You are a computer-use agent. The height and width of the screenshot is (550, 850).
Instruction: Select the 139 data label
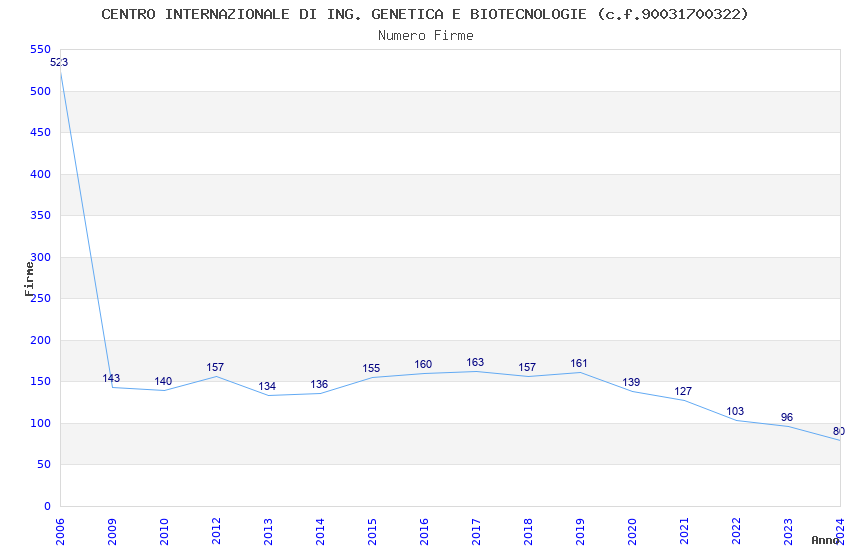coord(631,383)
